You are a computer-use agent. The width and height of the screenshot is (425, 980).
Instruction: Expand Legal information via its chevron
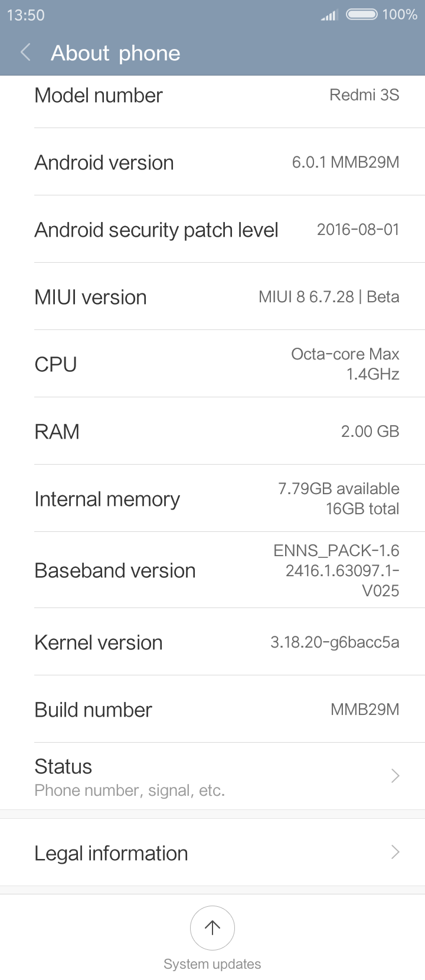(x=395, y=852)
